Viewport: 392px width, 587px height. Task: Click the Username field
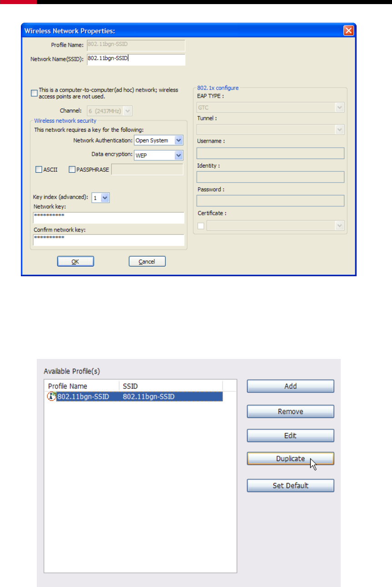click(270, 153)
